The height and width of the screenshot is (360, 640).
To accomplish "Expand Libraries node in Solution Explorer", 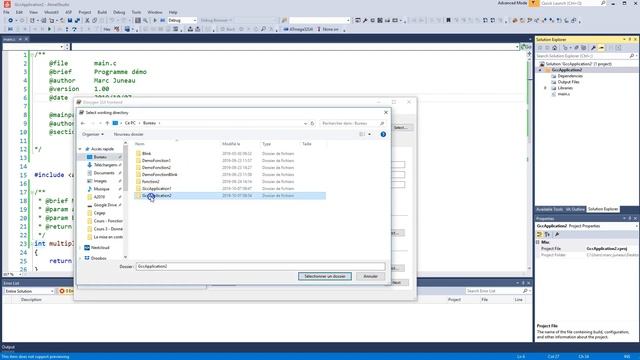I will [x=545, y=88].
